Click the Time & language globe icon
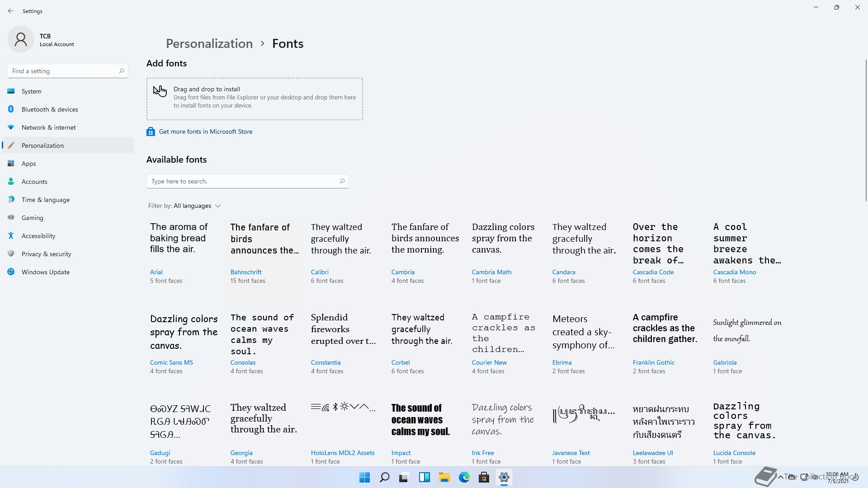 tap(11, 200)
